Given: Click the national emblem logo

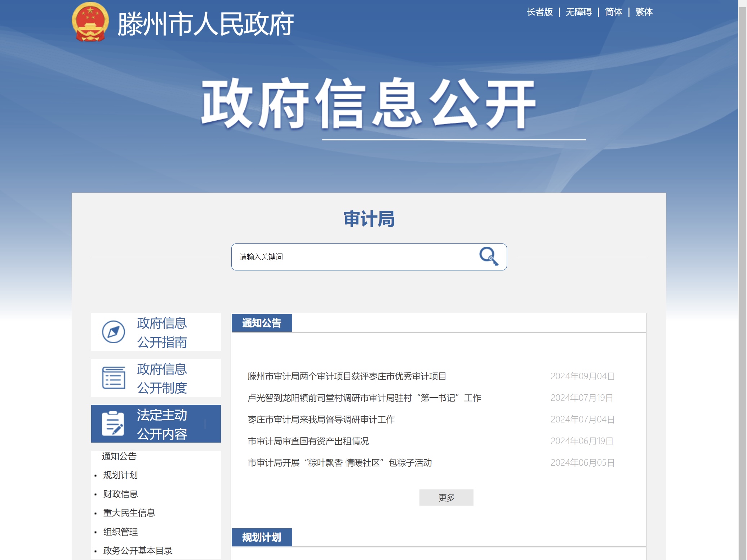Looking at the screenshot, I should click(x=90, y=22).
